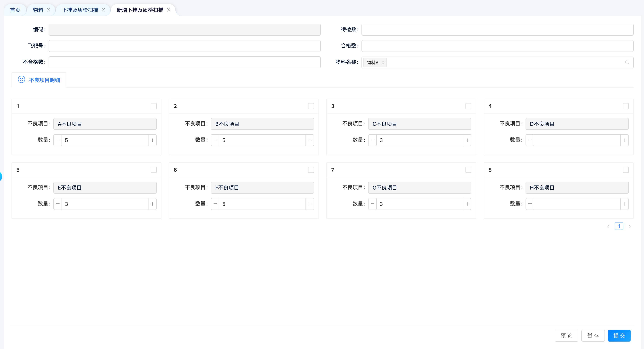Tick the checkbox on card 6
This screenshot has height=349, width=644.
[x=311, y=170]
